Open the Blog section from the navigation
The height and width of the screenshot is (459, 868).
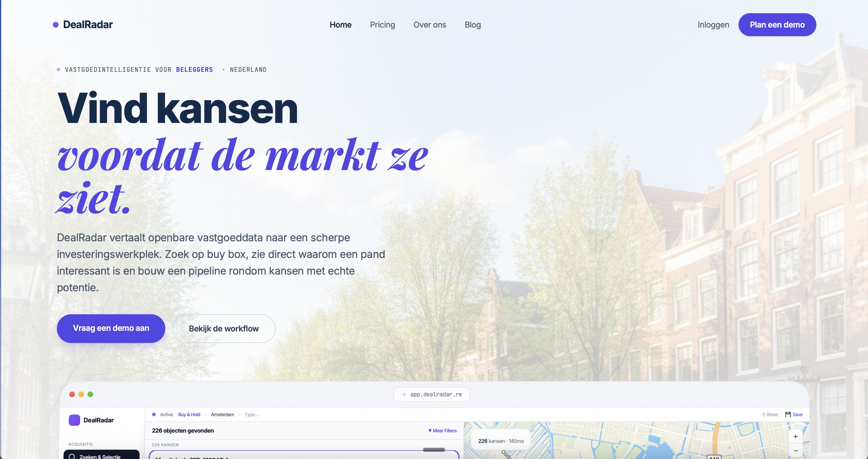(x=472, y=25)
